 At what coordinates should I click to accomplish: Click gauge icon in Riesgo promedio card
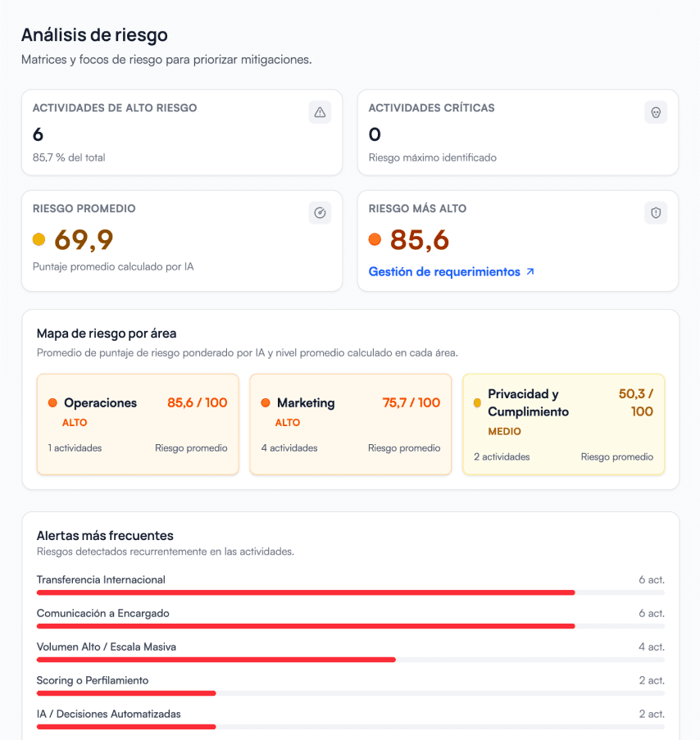[320, 213]
